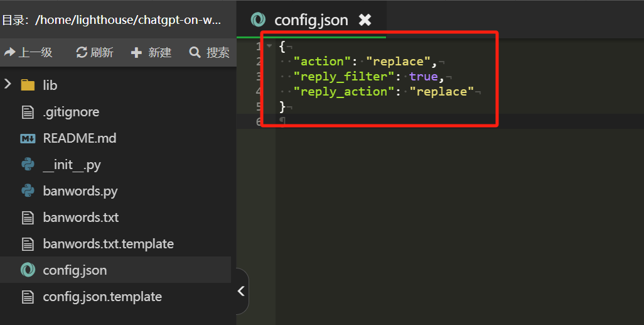Collapse the file sidebar panel
The image size is (644, 325).
pos(241,291)
